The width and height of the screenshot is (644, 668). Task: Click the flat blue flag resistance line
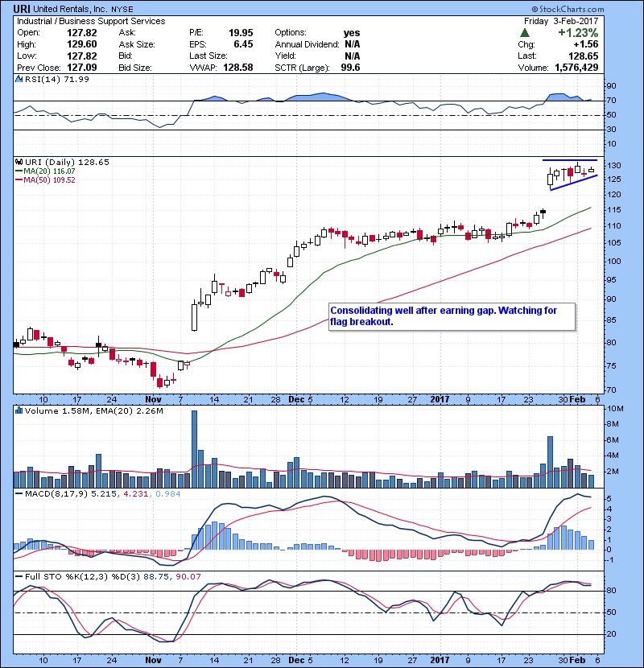coord(570,160)
